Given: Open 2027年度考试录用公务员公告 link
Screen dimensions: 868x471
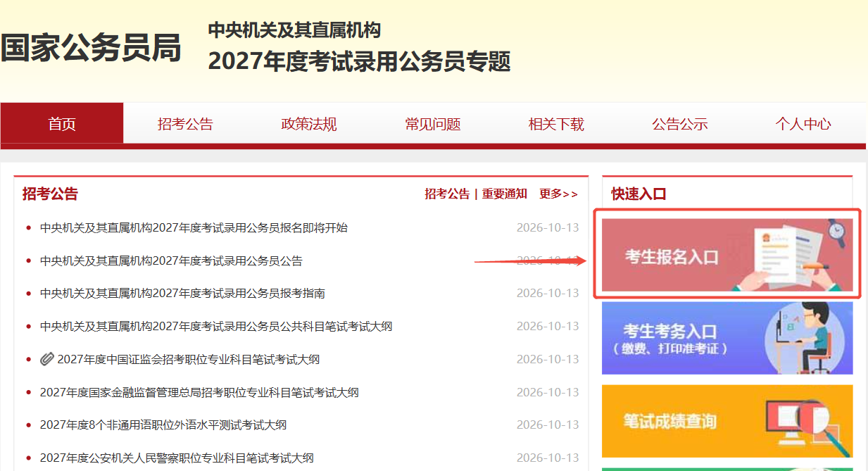Looking at the screenshot, I should point(171,260).
